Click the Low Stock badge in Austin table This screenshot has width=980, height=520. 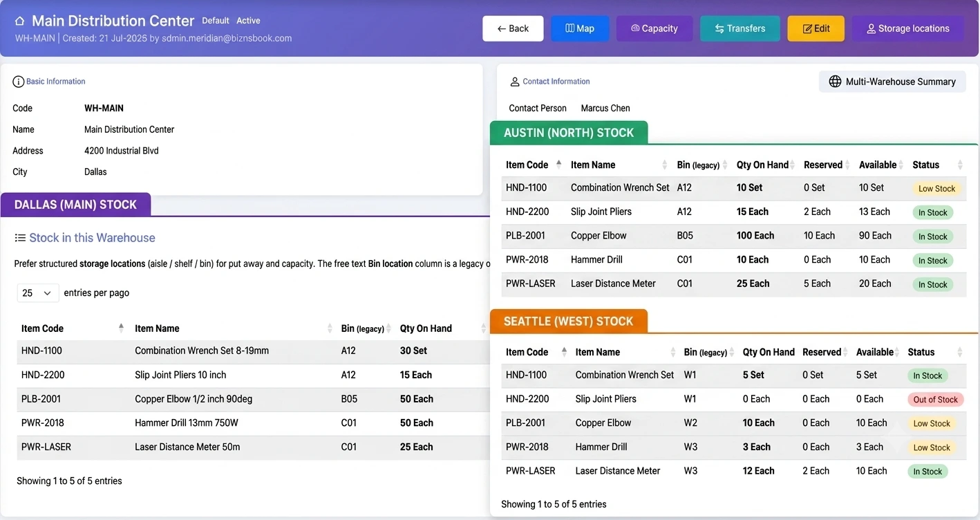(x=936, y=189)
